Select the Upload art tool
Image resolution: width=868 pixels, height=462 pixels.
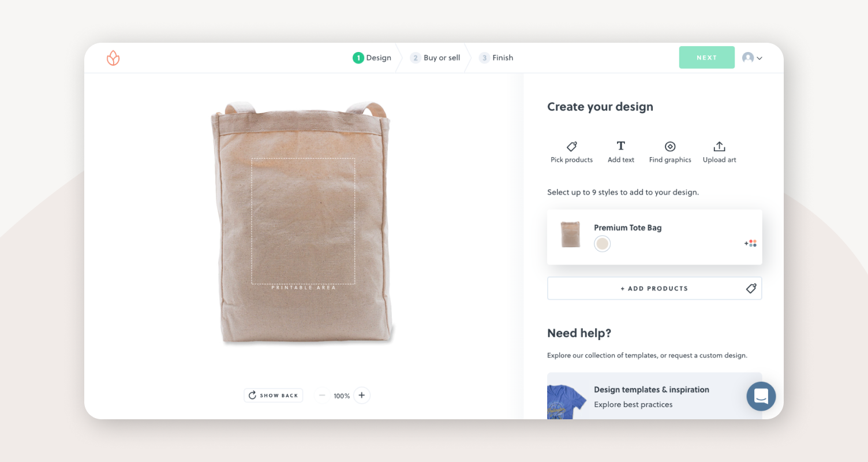pos(719,151)
